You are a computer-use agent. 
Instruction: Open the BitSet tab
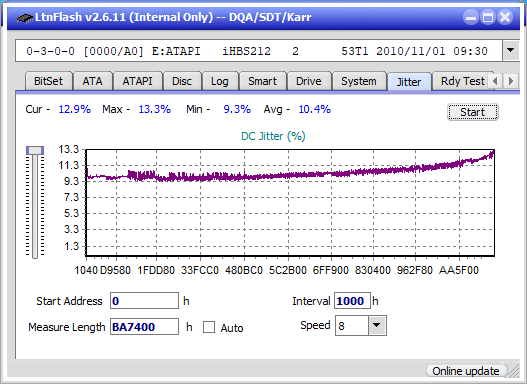[48, 81]
